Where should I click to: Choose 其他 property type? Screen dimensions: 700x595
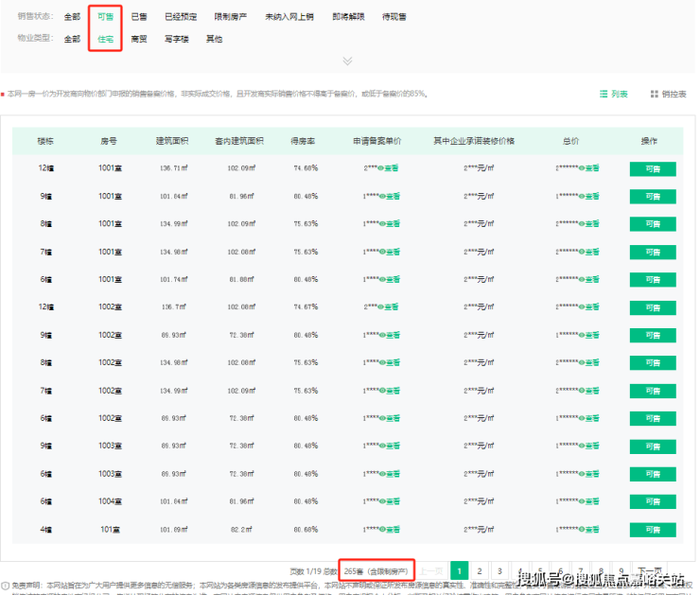click(215, 40)
